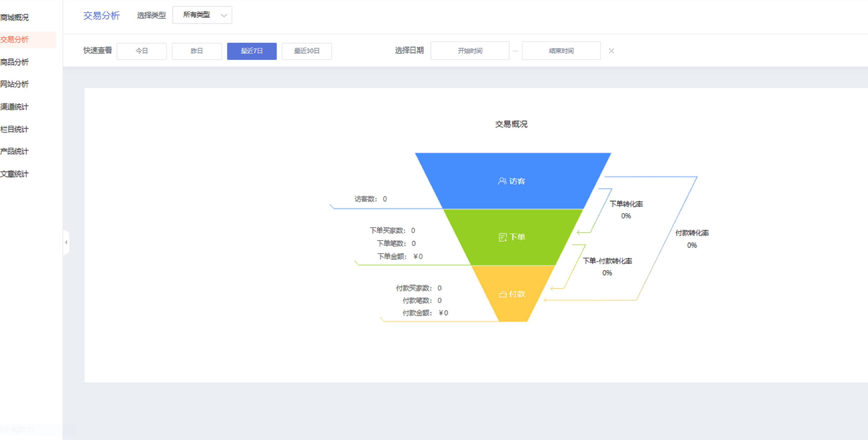Open 渠道统计 in the sidebar

coord(15,107)
